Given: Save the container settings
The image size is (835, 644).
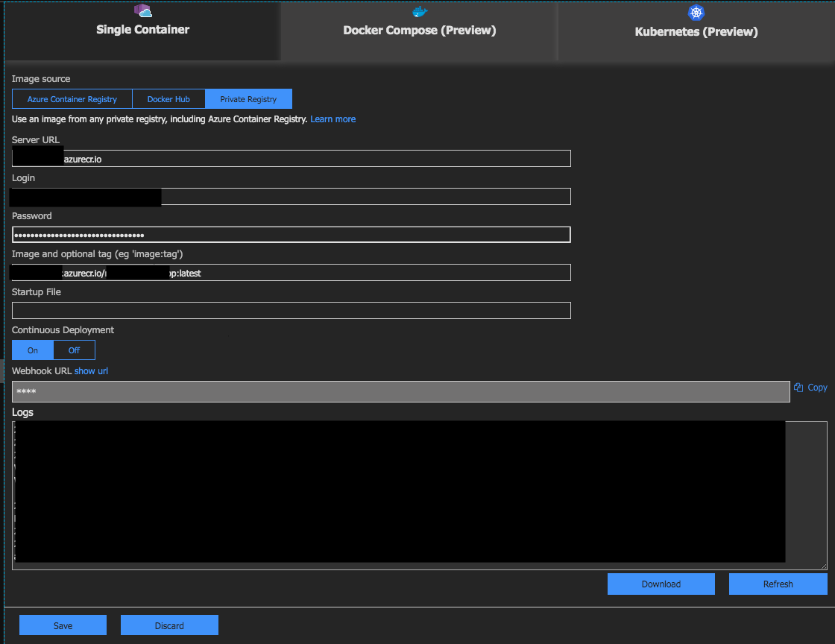Looking at the screenshot, I should coord(63,625).
